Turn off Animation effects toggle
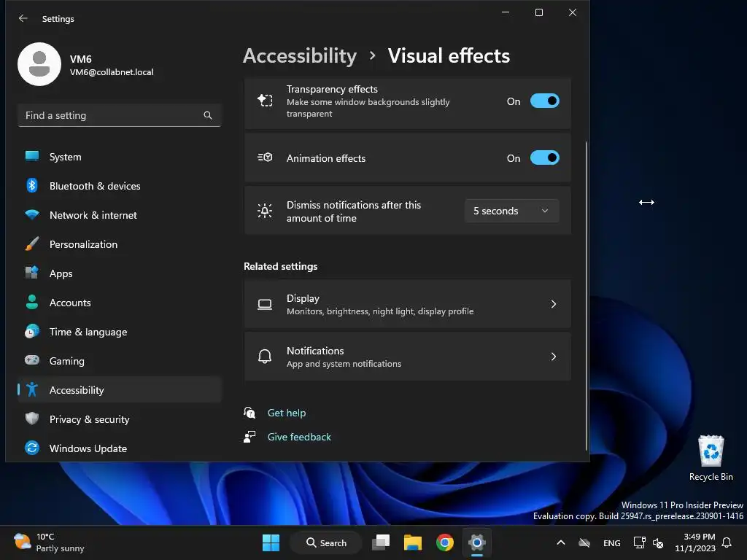This screenshot has height=560, width=747. point(544,157)
